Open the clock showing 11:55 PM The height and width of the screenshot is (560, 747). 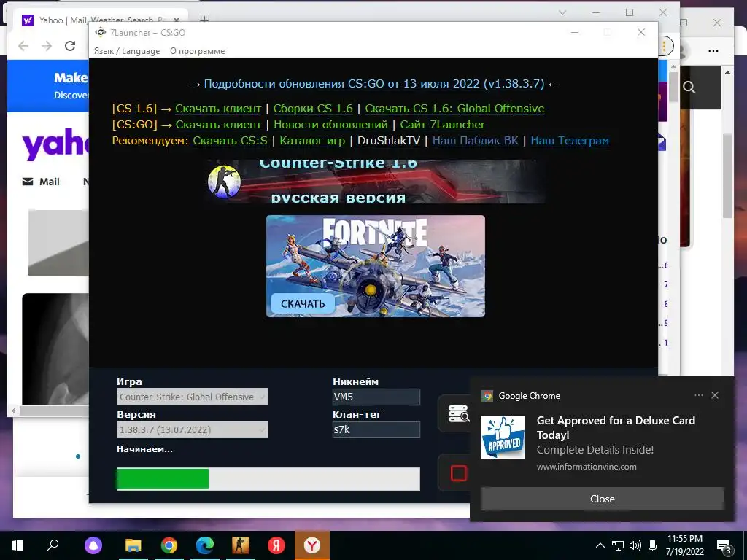684,545
